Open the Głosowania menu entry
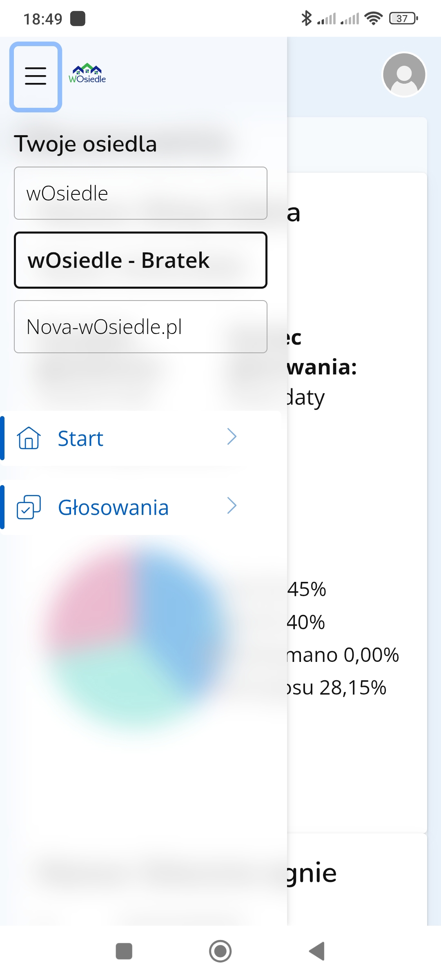Screen dimensions: 441x980 pos(113,507)
